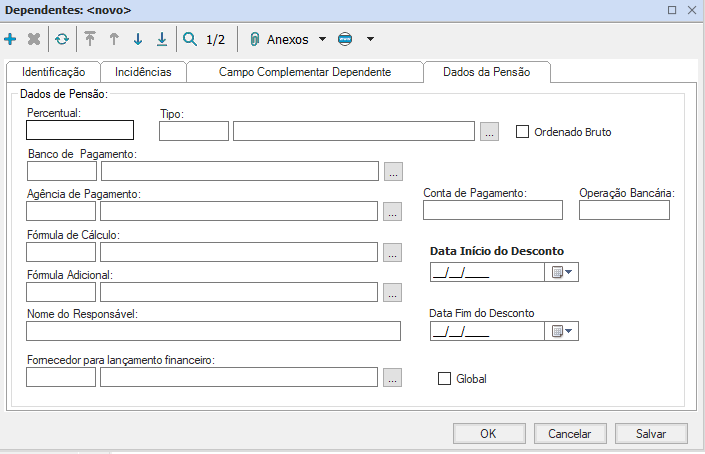The width and height of the screenshot is (705, 454).
Task: Open the Anexos dropdown menu
Action: (321, 40)
